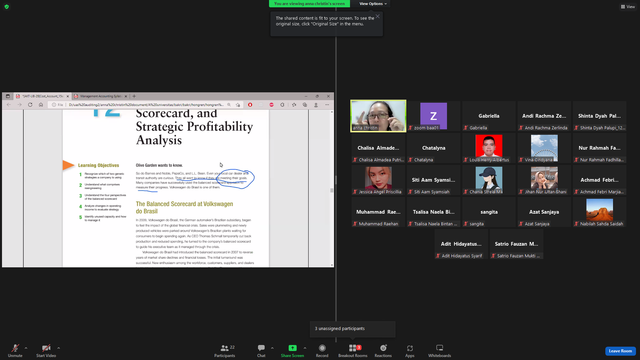Close the Management Accounting tab

tap(126, 96)
